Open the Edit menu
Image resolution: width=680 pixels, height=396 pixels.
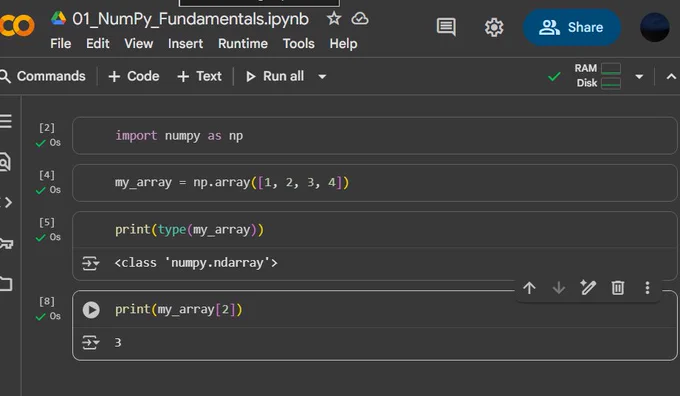point(98,44)
